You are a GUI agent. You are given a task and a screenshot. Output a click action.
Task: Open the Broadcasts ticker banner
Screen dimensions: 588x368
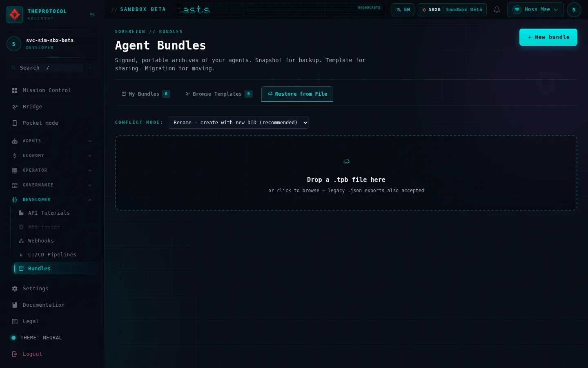tap(280, 9)
